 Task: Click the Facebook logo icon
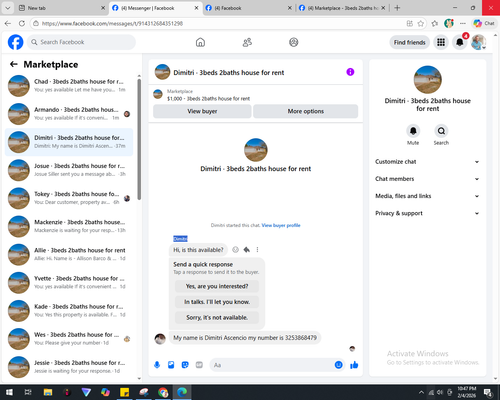pos(15,42)
